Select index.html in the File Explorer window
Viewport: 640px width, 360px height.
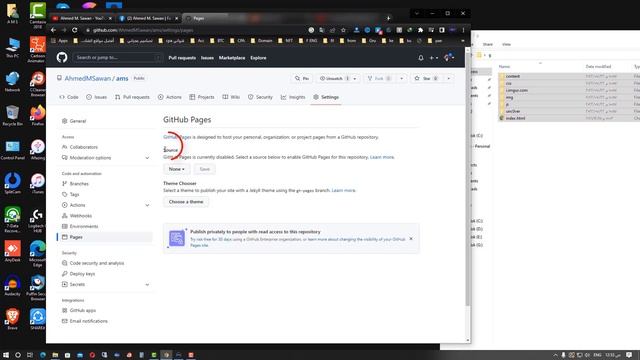pos(515,118)
